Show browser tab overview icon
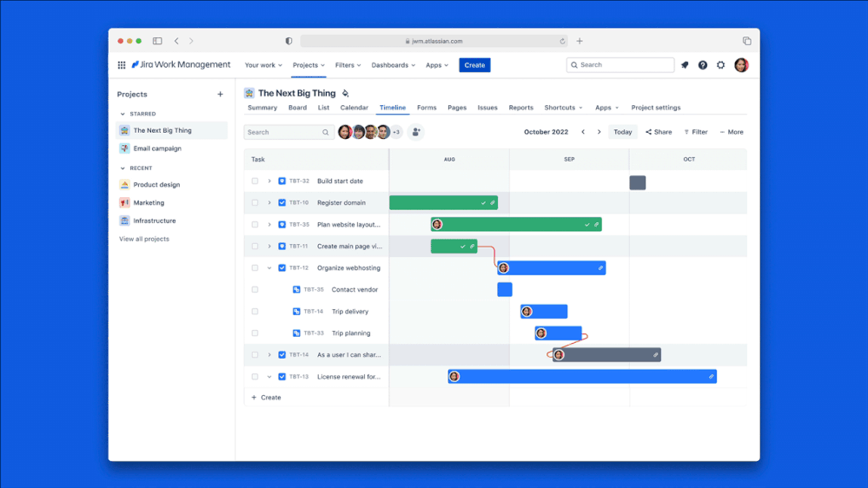The width and height of the screenshot is (868, 488). pyautogui.click(x=746, y=41)
